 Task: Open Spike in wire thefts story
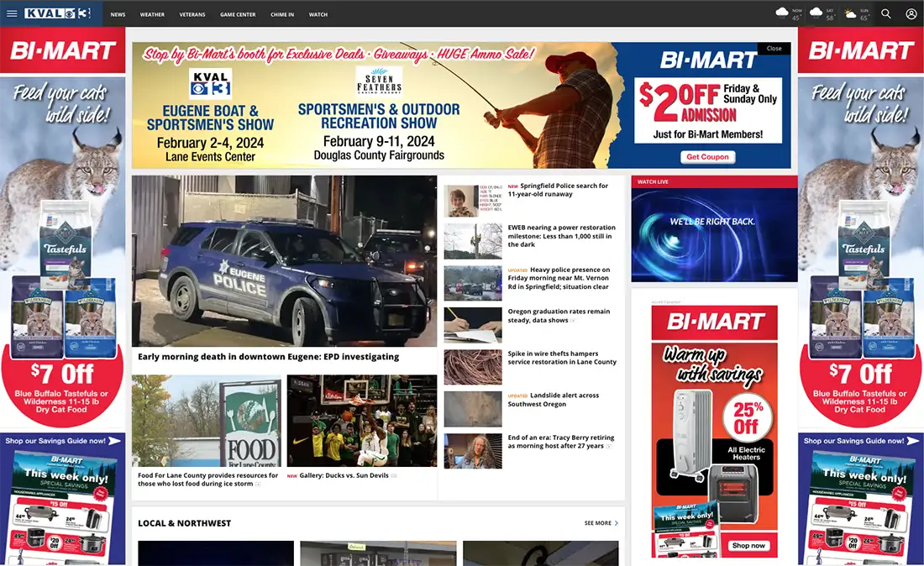562,358
